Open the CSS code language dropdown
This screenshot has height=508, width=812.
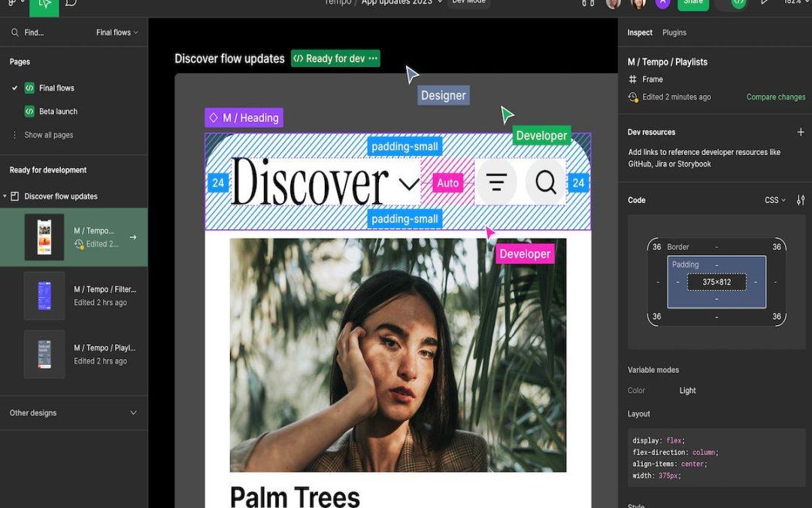774,200
